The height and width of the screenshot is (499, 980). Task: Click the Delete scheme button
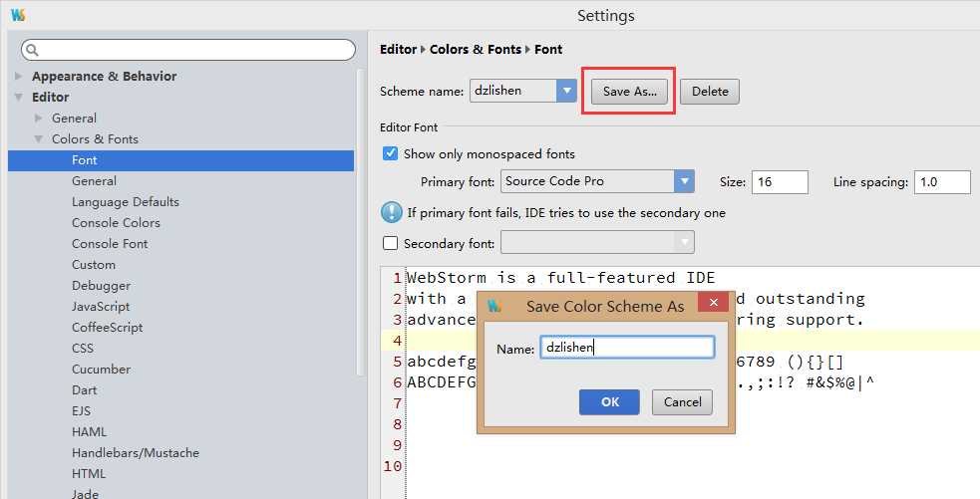pyautogui.click(x=710, y=92)
